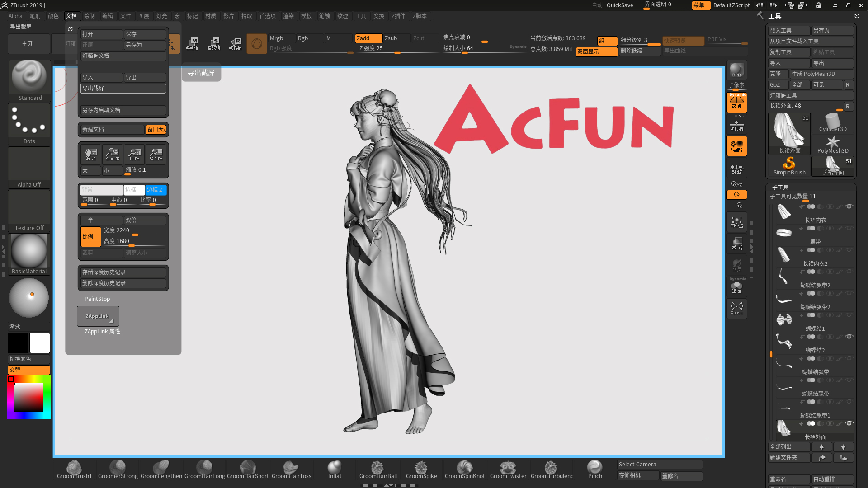Open the 文档 document menu
The image size is (868, 488).
point(71,16)
